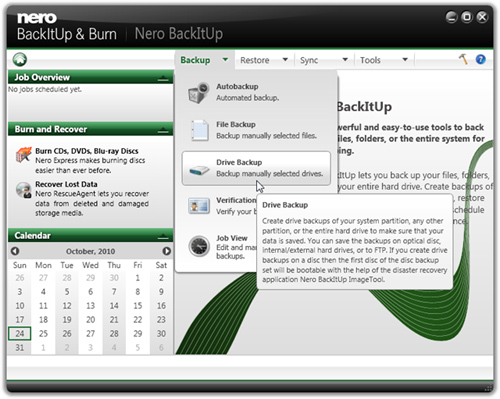The width and height of the screenshot is (500, 399).
Task: Click the Autobackup safe icon
Action: [199, 92]
